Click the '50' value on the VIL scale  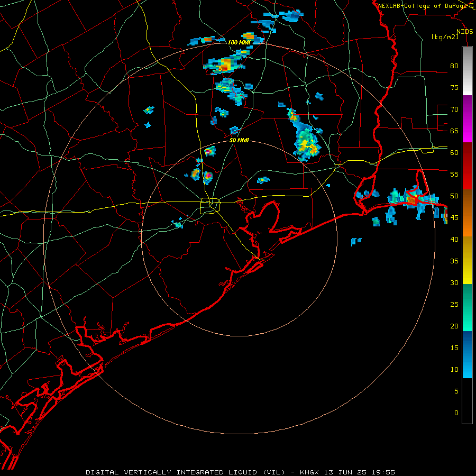[454, 196]
